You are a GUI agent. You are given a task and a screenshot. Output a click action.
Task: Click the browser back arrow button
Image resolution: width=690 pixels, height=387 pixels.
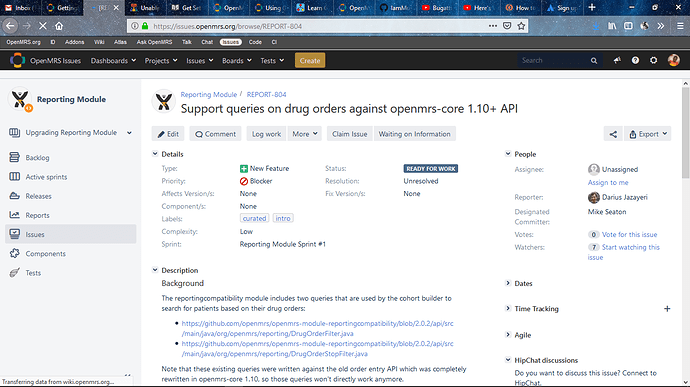click(x=10, y=26)
